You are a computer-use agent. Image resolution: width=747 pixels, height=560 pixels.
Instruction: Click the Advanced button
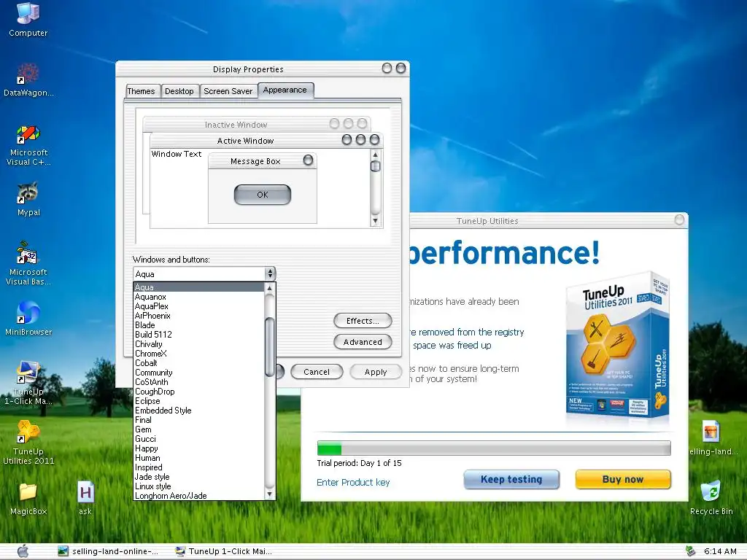click(x=363, y=342)
